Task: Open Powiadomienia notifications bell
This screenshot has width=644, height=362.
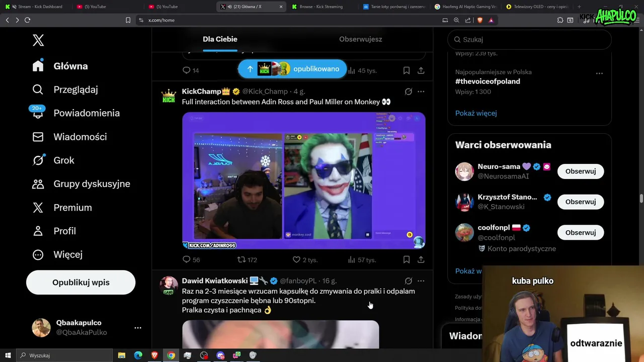Action: pyautogui.click(x=76, y=113)
